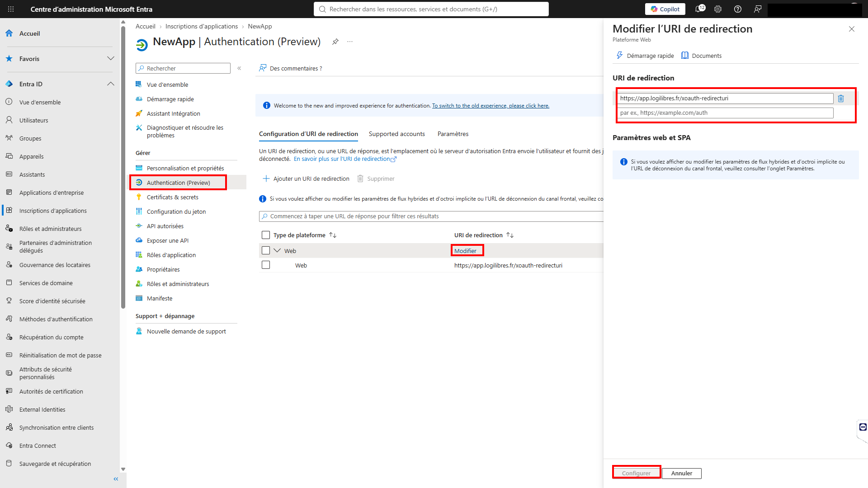Open the more options ellipsis beside title
Image resolution: width=868 pixels, height=488 pixels.
(350, 42)
